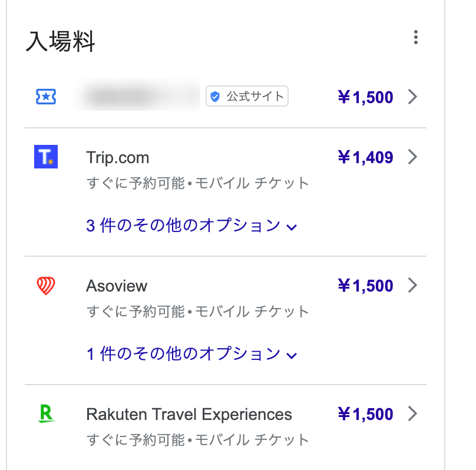Click the blue ticket star icon
Screen dimensions: 476x470
pyautogui.click(x=46, y=97)
